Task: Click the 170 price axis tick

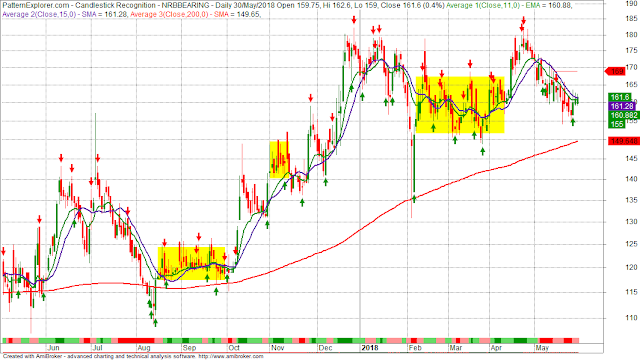Action: tap(631, 67)
